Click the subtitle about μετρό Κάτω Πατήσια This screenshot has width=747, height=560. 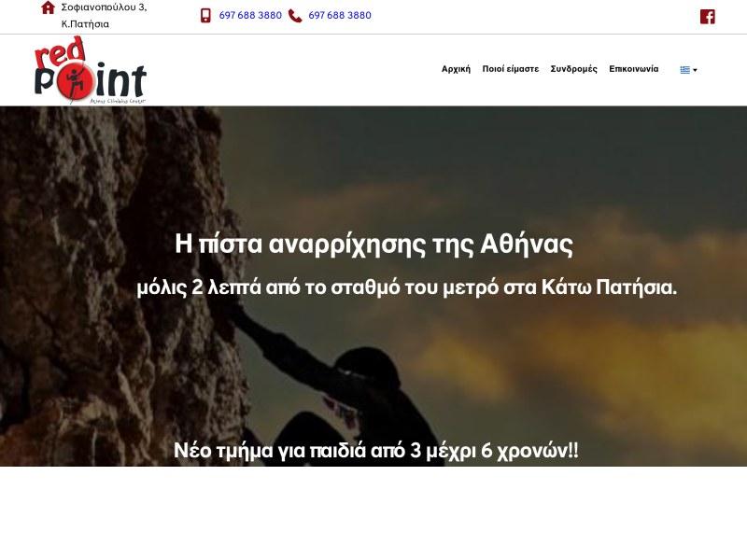tap(407, 287)
